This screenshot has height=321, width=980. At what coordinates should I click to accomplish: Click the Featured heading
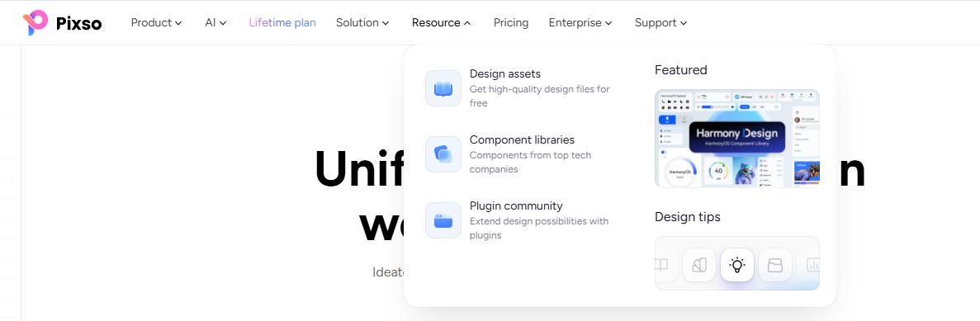680,70
